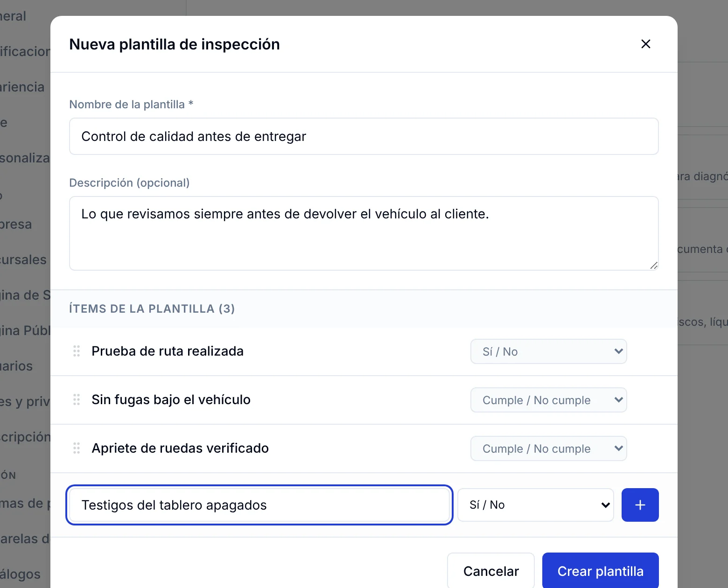Click the Descripción (opcional) label
The width and height of the screenshot is (728, 588).
pos(129,182)
